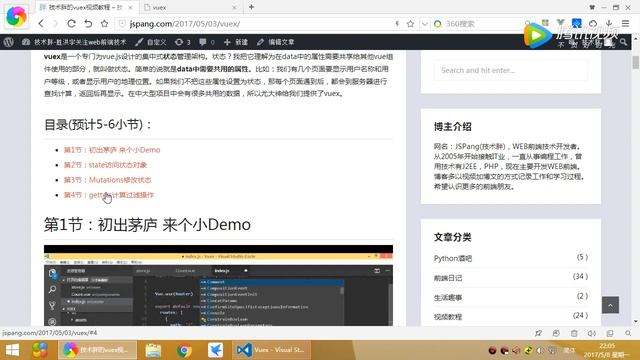Open link 第4节：getters计算过滤操作
Viewport: 640px width, 360px height.
109,195
